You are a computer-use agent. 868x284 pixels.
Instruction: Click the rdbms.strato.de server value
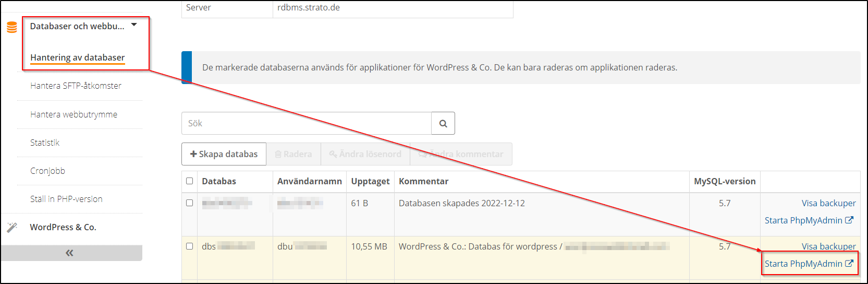pyautogui.click(x=309, y=7)
